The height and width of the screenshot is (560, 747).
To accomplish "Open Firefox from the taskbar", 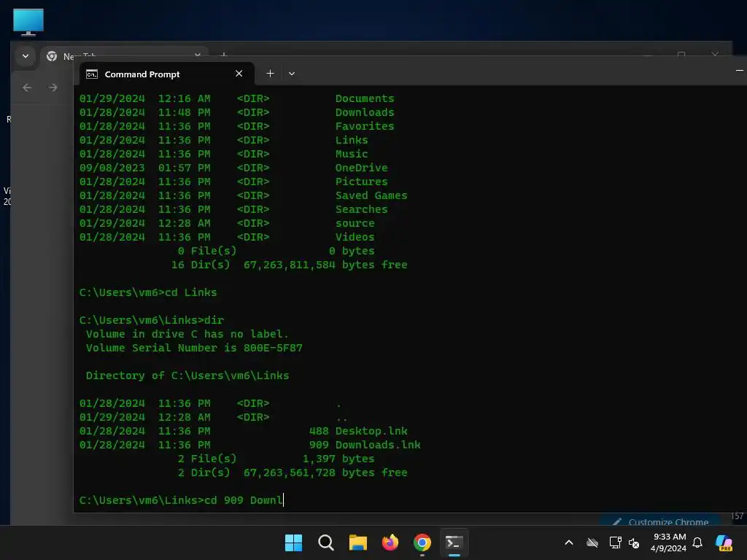I will [x=390, y=542].
